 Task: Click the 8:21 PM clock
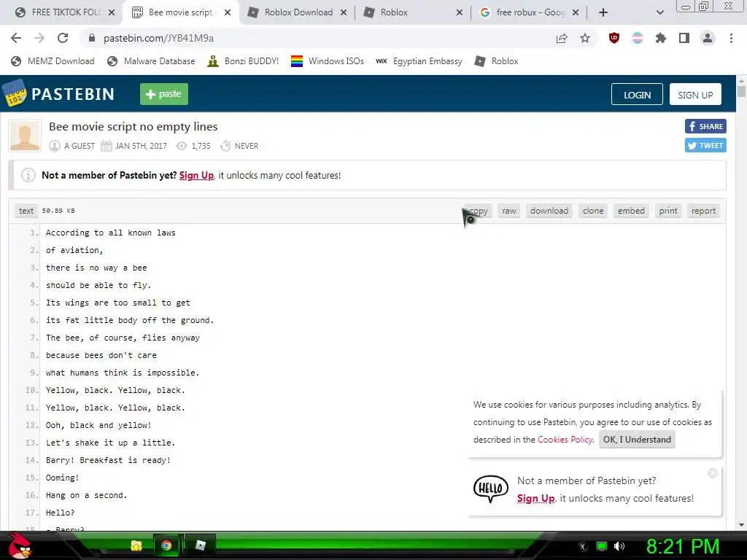(x=682, y=546)
